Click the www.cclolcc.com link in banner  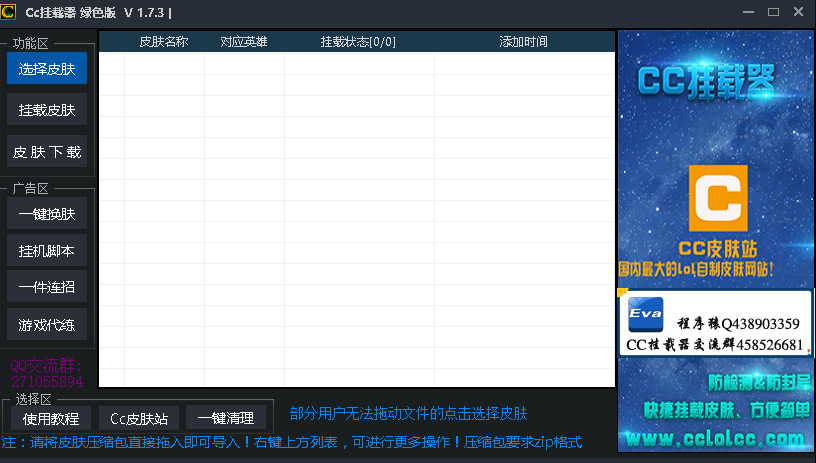tap(715, 439)
